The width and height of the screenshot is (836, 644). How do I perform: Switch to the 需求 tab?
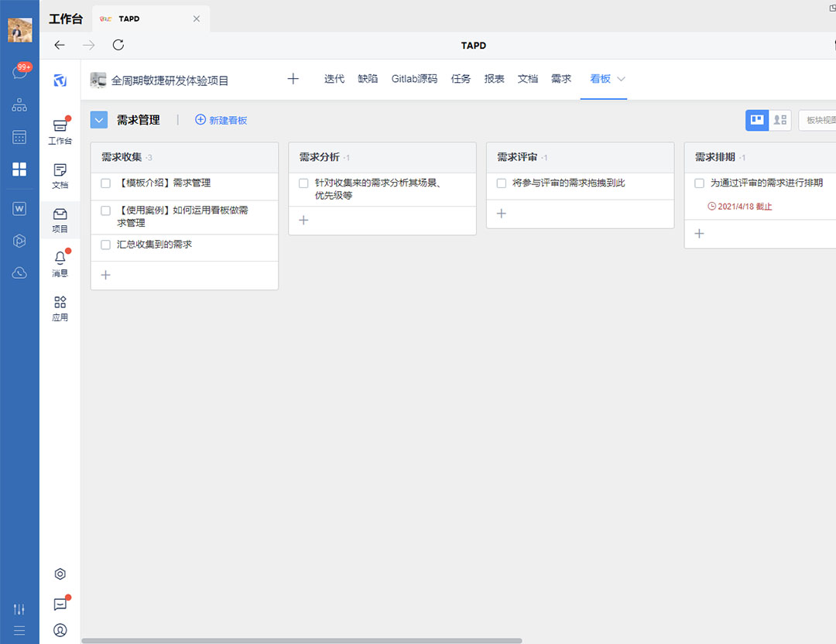tap(561, 79)
